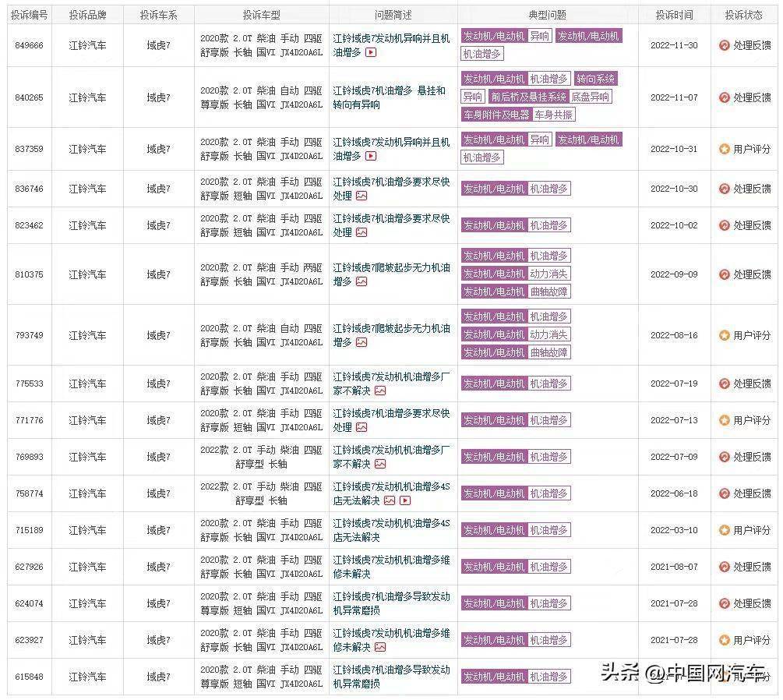Click car model text in complaint 758774 row
783x700 pixels.
(261, 493)
